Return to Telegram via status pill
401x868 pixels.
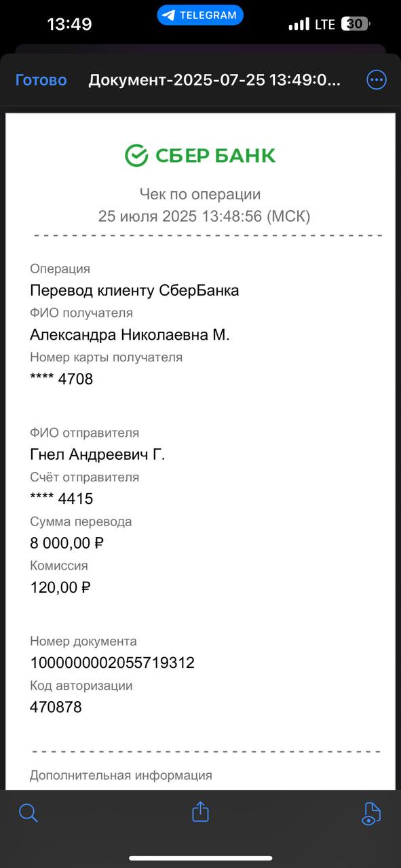click(x=200, y=15)
